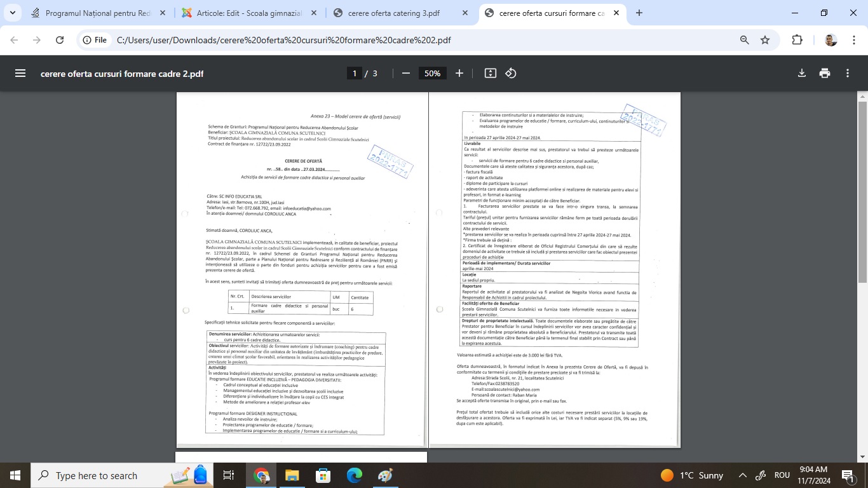Reload the current page
The width and height of the screenshot is (868, 488).
point(60,40)
